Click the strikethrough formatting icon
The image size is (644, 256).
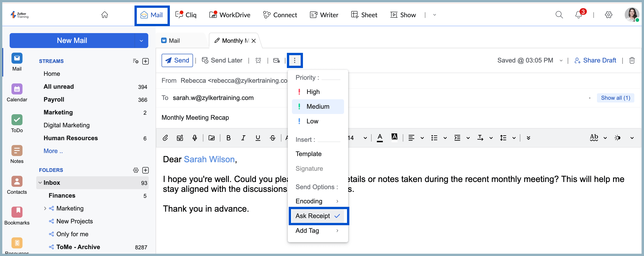(x=272, y=138)
